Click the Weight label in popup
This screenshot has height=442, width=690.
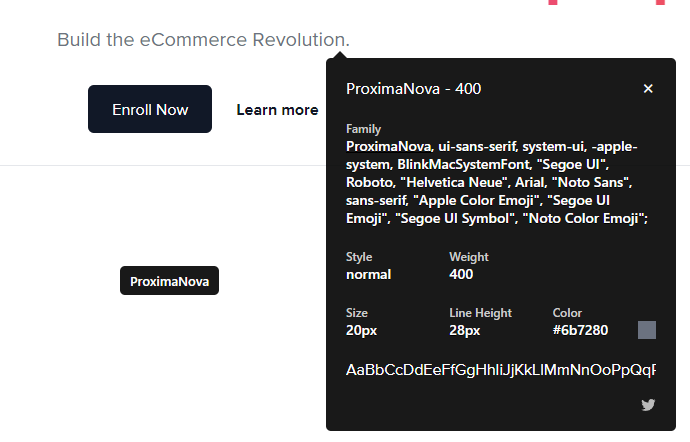469,257
